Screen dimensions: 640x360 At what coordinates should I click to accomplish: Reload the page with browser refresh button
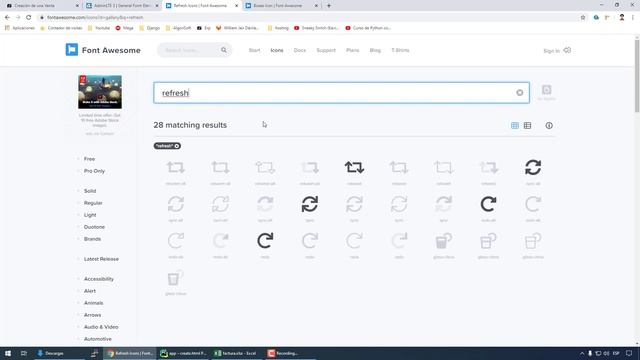(x=29, y=17)
